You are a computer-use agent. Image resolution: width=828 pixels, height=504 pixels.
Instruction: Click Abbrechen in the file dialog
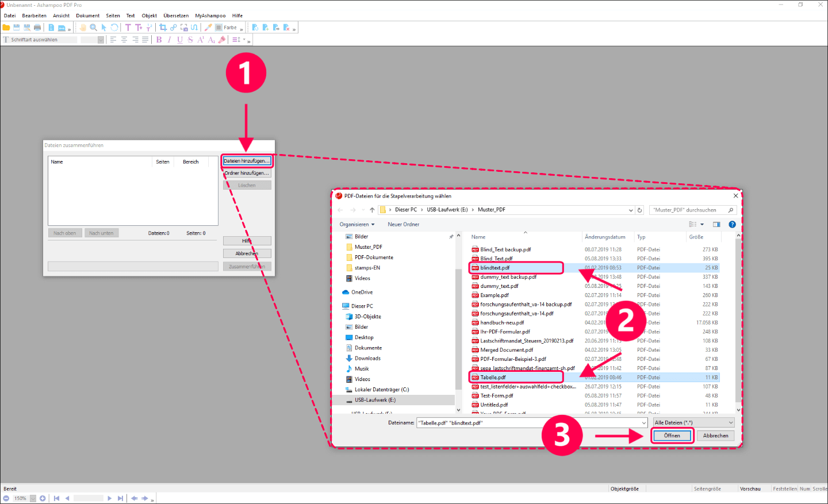pyautogui.click(x=716, y=436)
